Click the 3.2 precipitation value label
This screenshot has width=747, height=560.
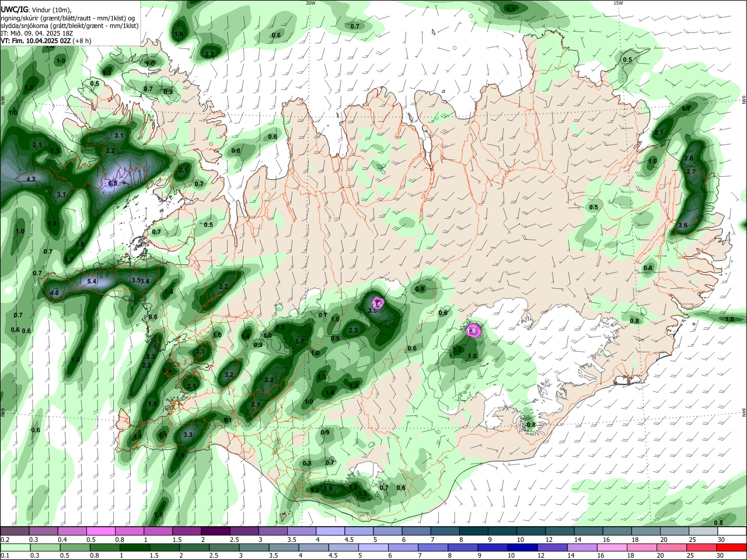coord(229,374)
